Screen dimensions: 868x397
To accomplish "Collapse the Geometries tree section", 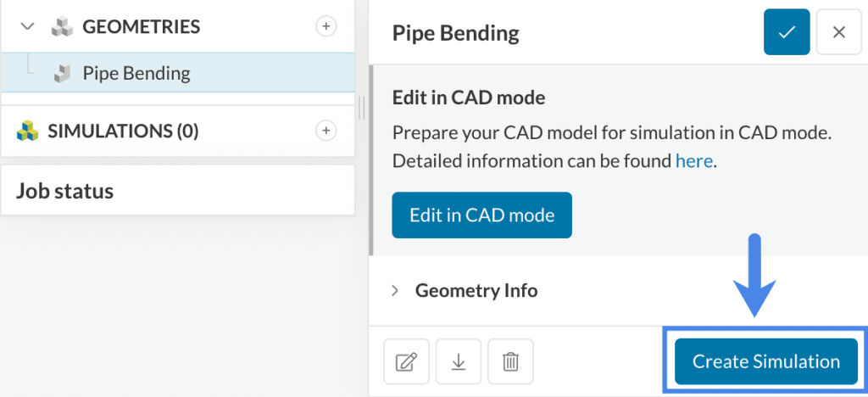I will coord(27,26).
